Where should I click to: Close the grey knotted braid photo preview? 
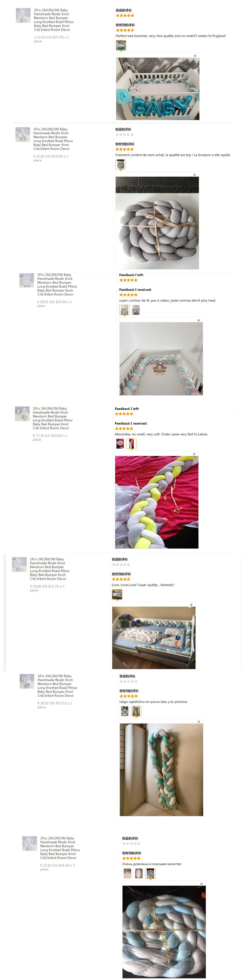tap(194, 175)
